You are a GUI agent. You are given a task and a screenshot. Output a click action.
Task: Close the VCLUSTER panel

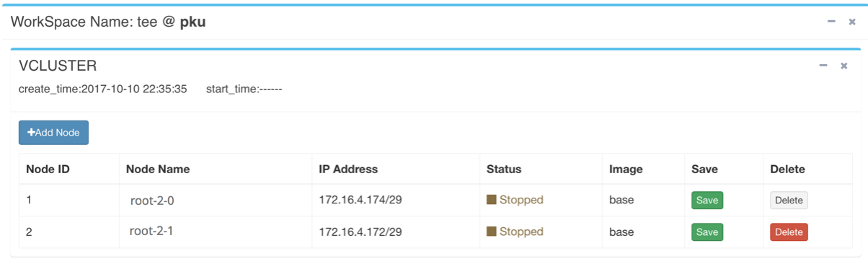click(x=844, y=66)
